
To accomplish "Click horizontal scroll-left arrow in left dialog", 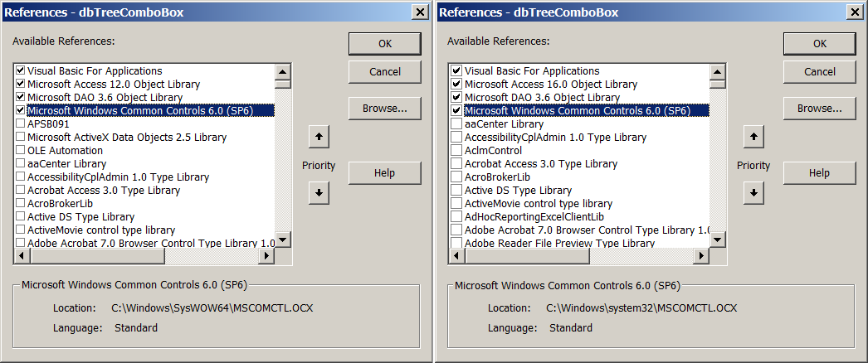I will (x=22, y=256).
